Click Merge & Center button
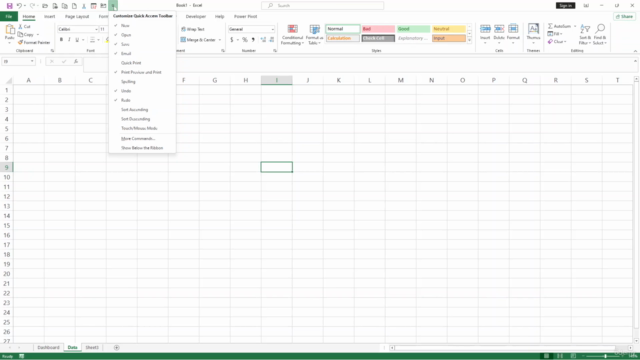The image size is (640, 360). pyautogui.click(x=198, y=40)
